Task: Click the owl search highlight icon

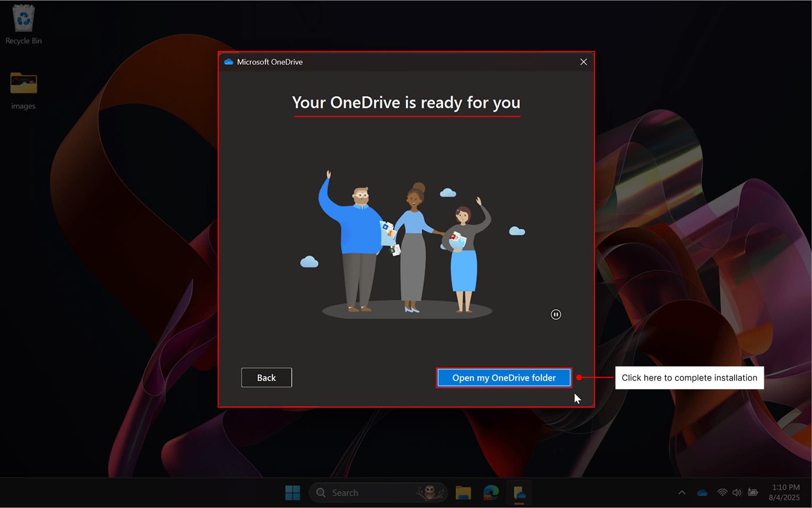Action: click(x=430, y=493)
